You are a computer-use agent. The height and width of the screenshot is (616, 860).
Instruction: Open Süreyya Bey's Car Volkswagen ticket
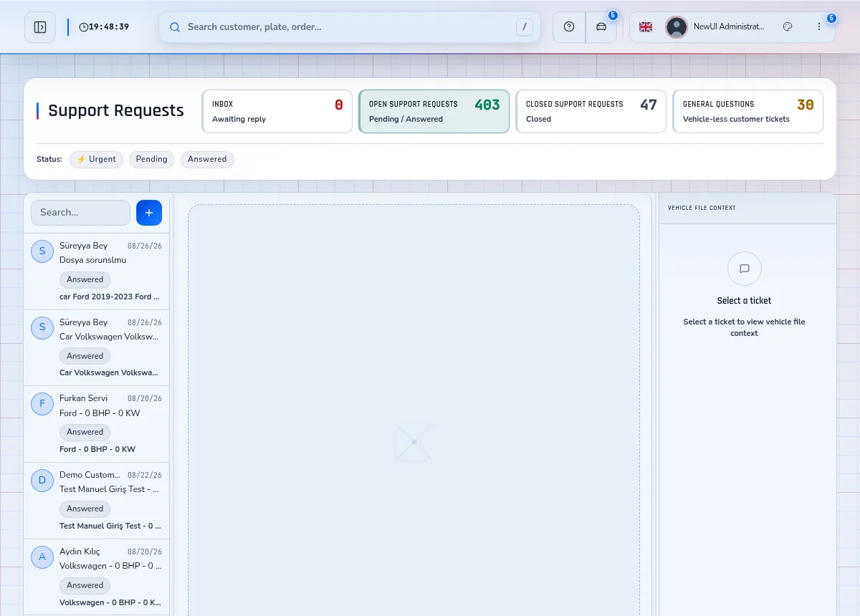point(97,348)
